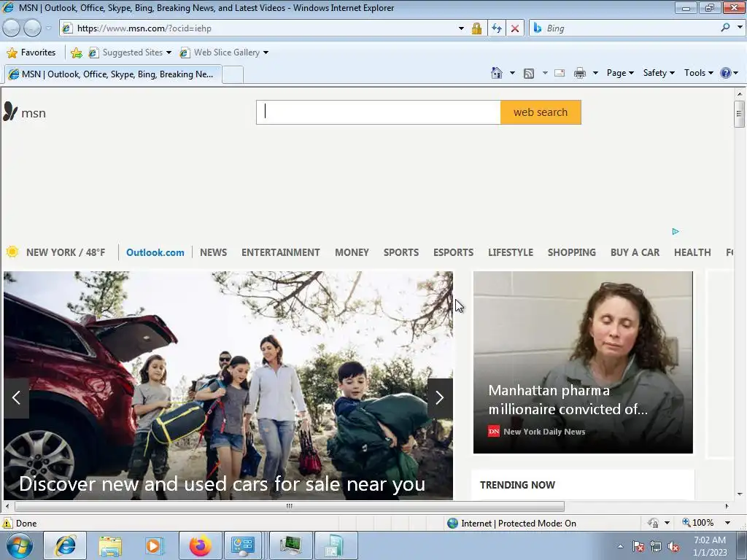The width and height of the screenshot is (747, 560).
Task: Open the HEALTH link
Action: point(692,252)
